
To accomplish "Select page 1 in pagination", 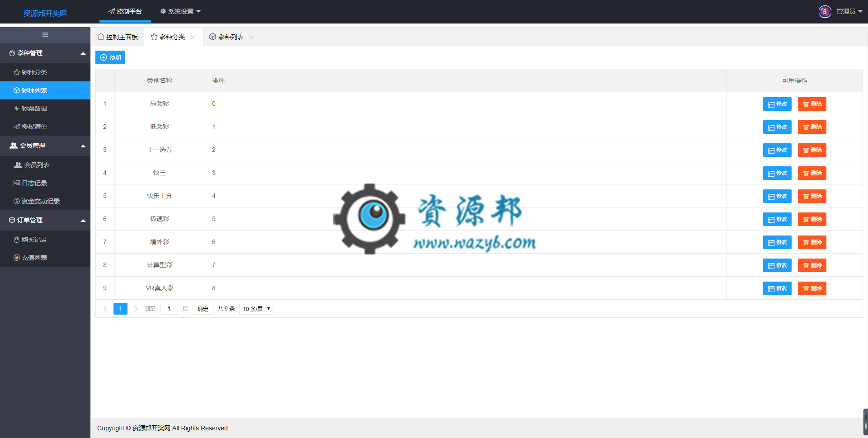I will 120,309.
